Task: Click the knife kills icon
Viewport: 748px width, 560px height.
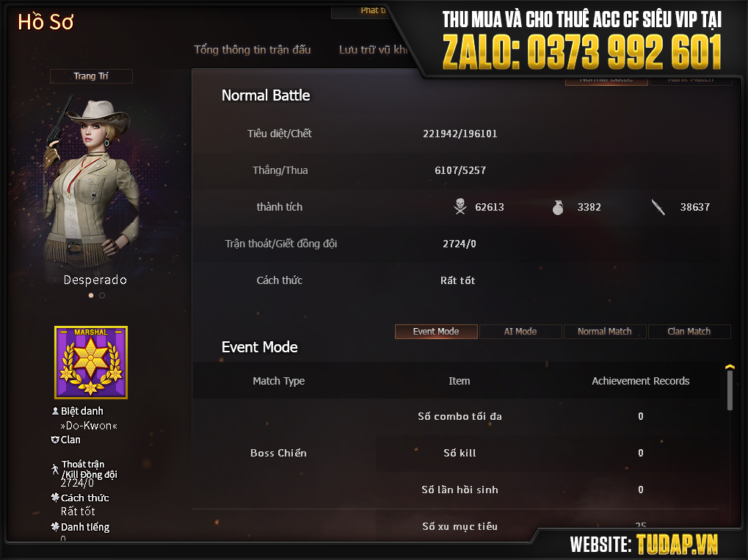Action: (658, 207)
